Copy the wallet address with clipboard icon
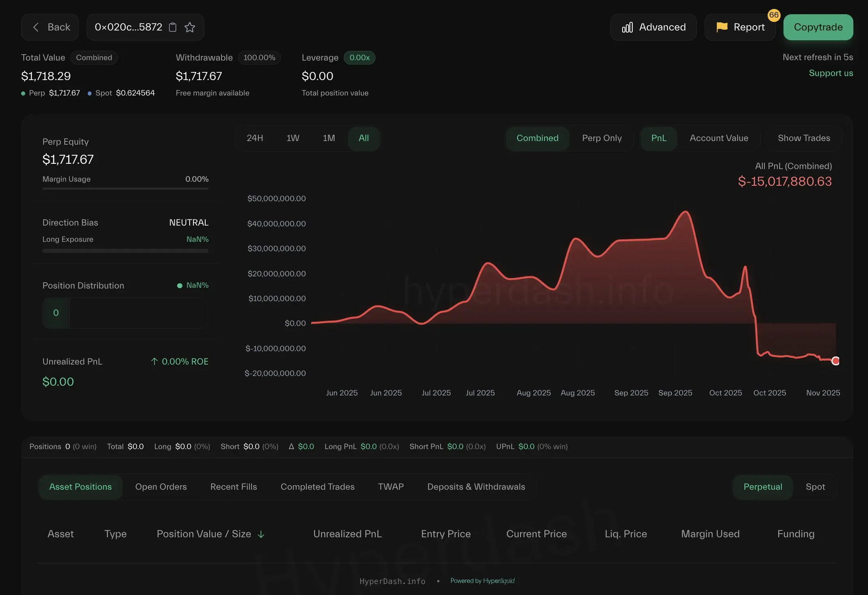868x595 pixels. coord(173,27)
